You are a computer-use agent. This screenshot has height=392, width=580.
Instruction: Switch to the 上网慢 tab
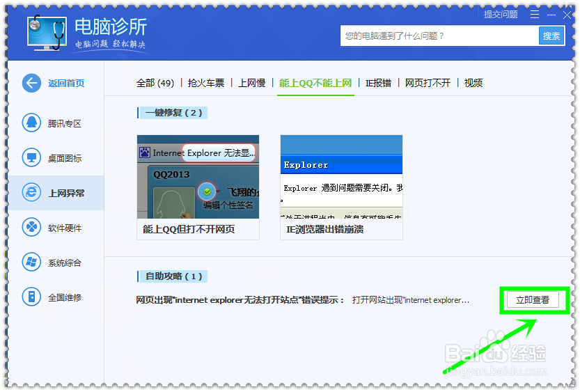(x=251, y=83)
